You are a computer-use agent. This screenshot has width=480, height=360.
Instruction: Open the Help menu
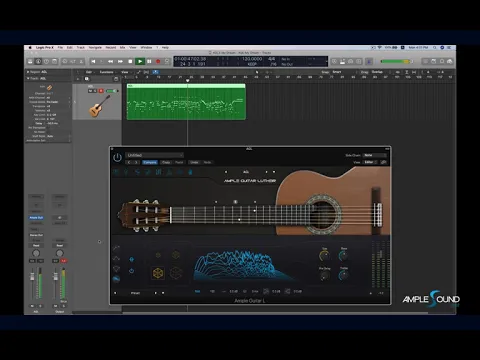coord(165,48)
